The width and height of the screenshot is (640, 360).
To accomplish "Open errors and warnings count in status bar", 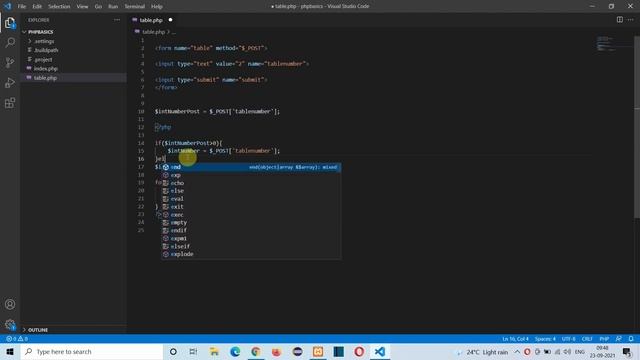I will (x=17, y=339).
